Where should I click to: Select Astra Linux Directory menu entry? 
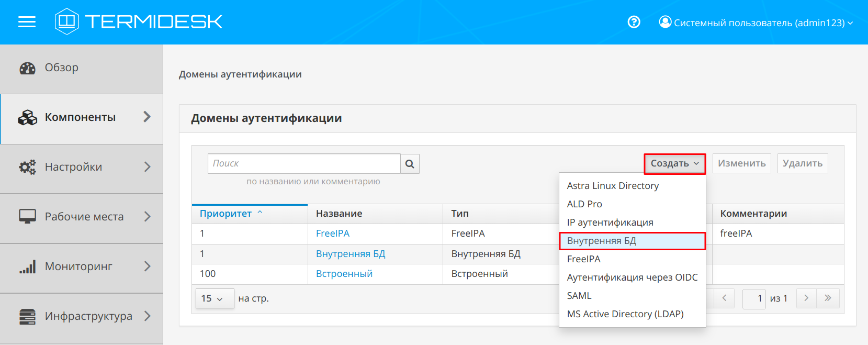(613, 186)
